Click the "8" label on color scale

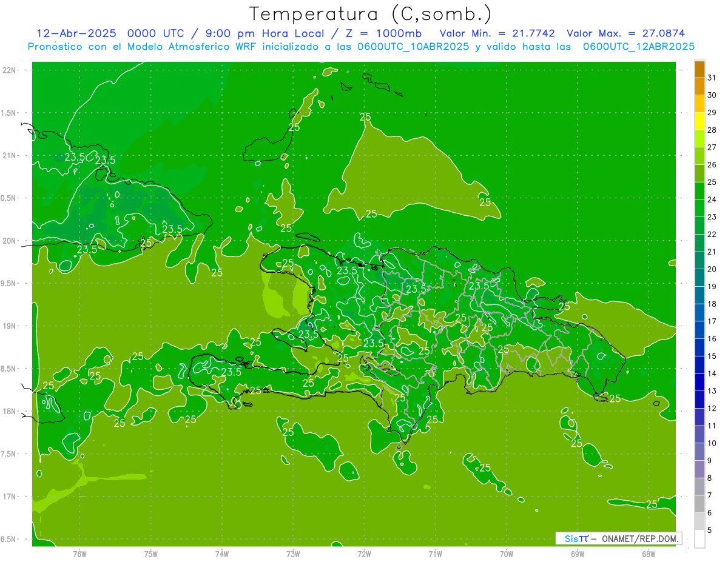710,478
